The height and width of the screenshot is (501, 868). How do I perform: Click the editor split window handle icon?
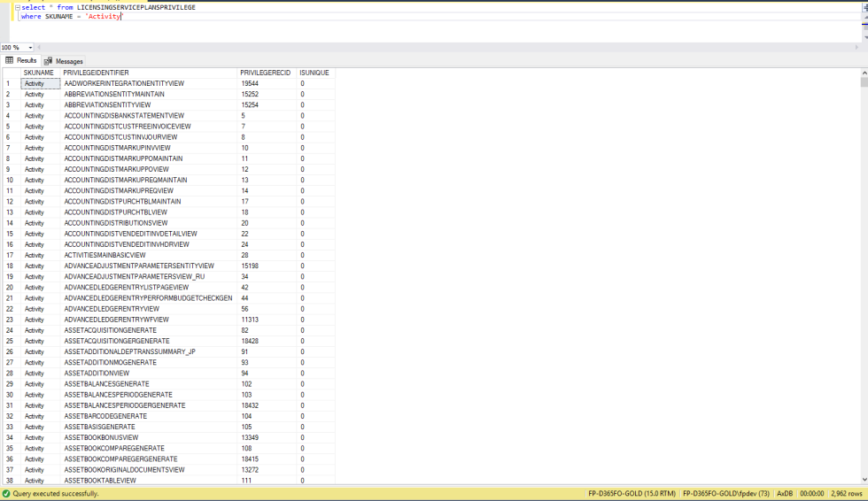click(x=864, y=7)
